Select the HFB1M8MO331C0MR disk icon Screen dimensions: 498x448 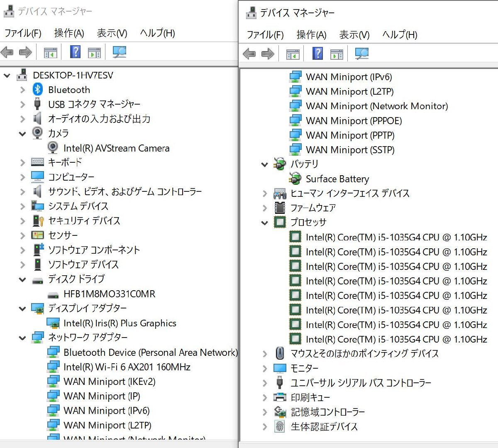pyautogui.click(x=53, y=295)
